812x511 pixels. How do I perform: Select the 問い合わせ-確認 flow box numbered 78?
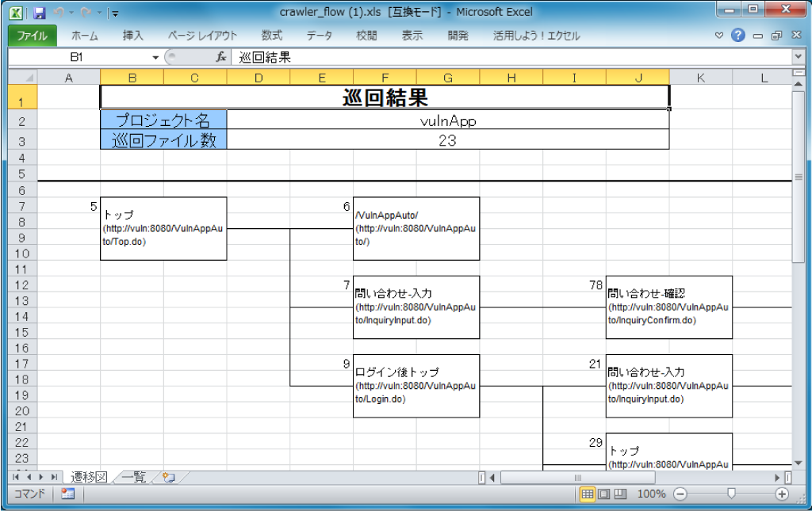669,307
